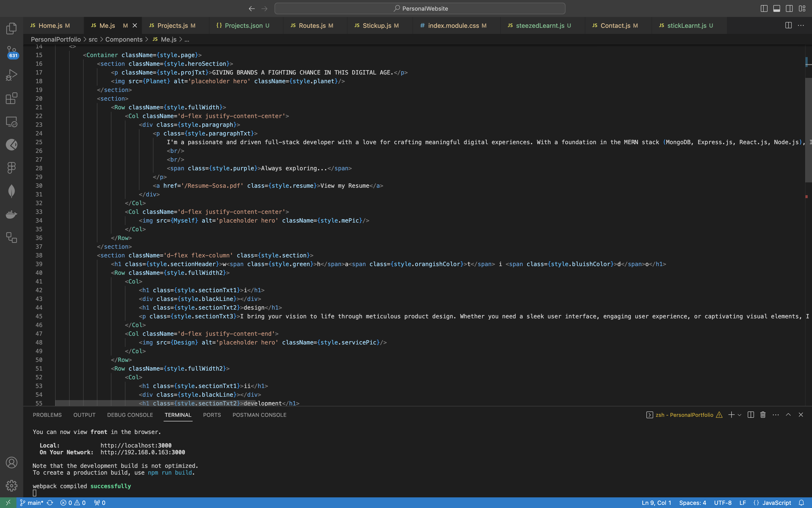Open the Docker whale icon view
812x508 pixels.
tap(11, 214)
